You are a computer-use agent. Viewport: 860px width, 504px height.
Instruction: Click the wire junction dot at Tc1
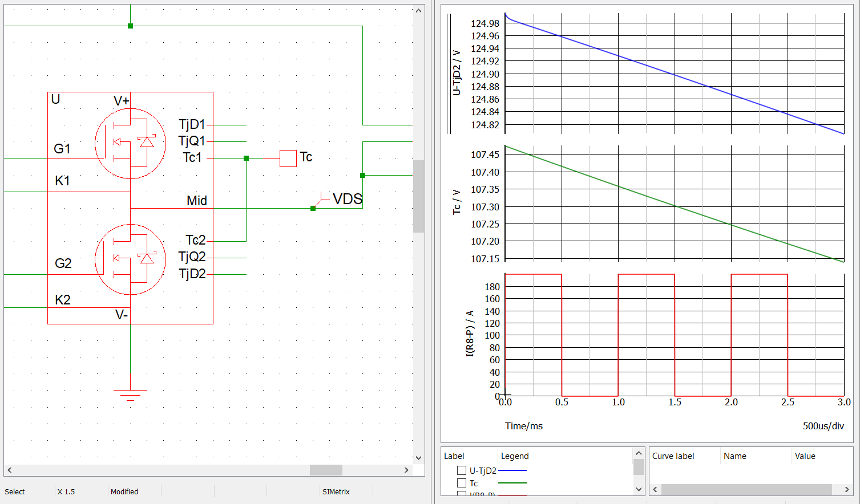[246, 158]
